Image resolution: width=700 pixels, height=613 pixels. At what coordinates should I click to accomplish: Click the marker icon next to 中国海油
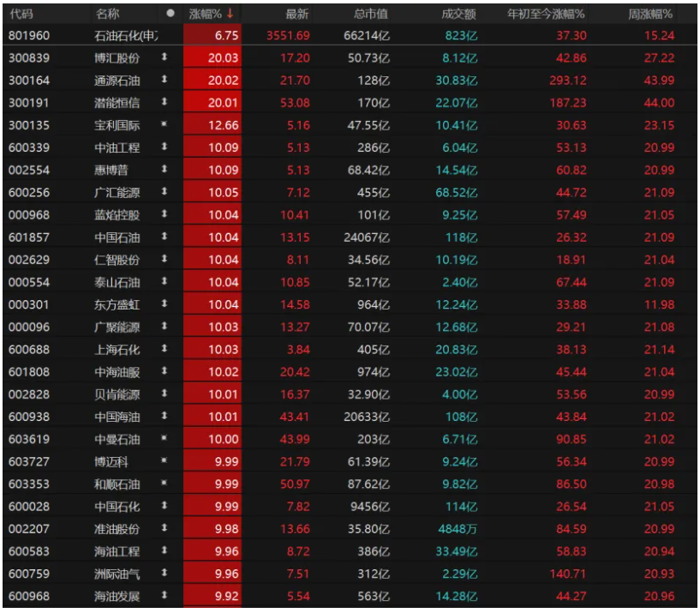click(165, 417)
